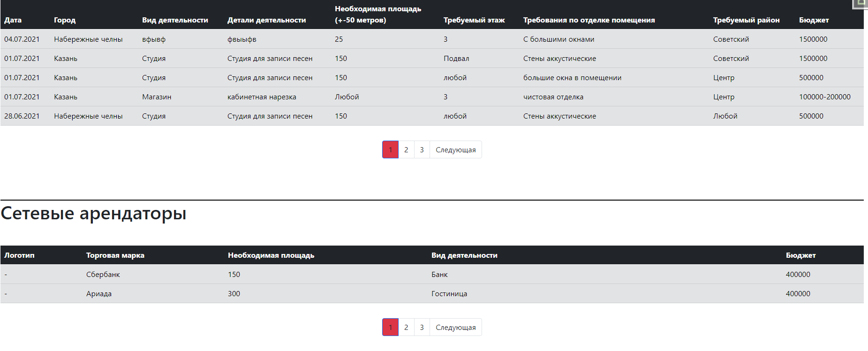Click the Требования по отделке помещения header
868x351 pixels.
coord(589,20)
